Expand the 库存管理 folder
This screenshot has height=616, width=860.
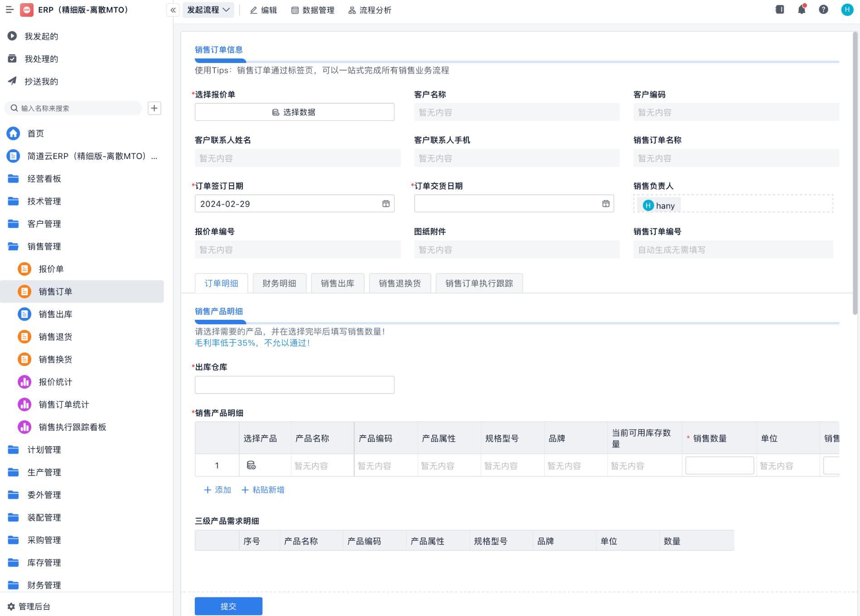(x=44, y=563)
